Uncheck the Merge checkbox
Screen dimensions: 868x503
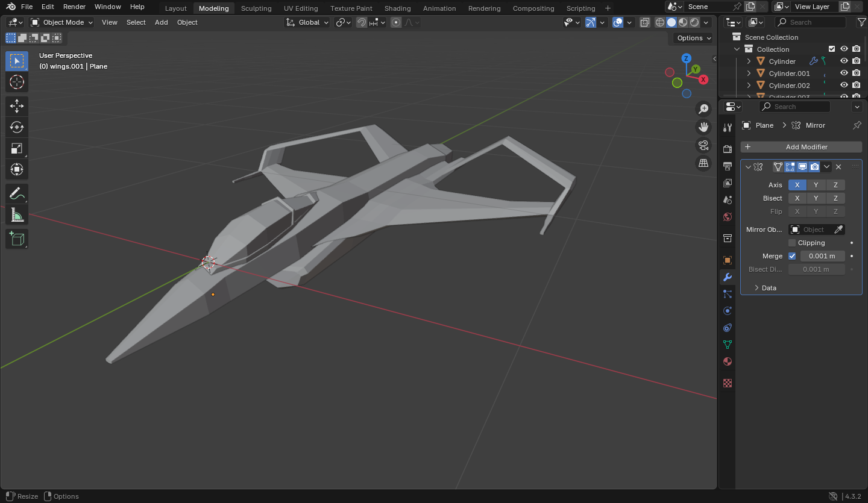(792, 256)
